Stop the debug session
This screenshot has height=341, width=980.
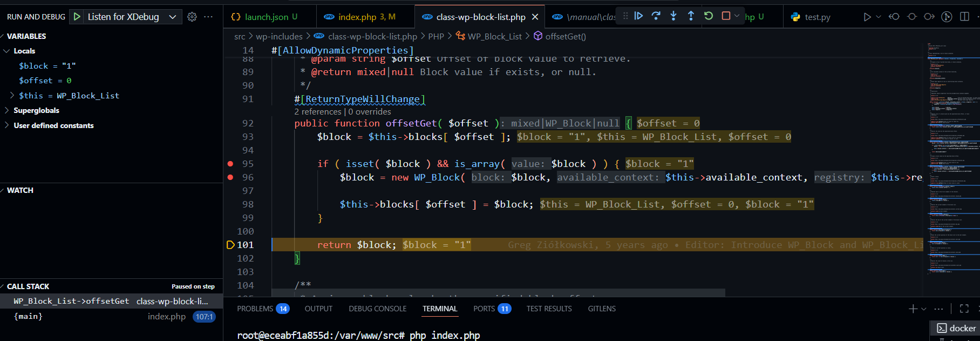726,16
